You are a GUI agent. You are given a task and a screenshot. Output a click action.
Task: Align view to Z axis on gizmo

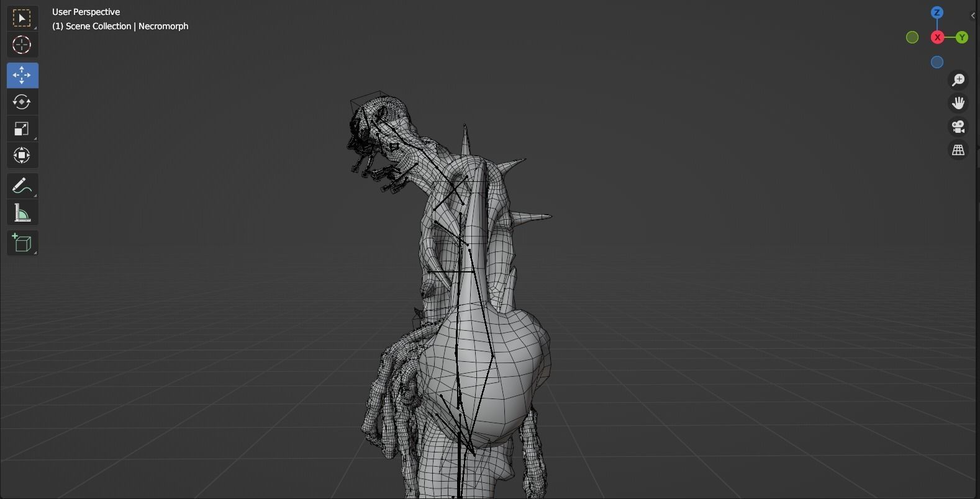coord(937,12)
